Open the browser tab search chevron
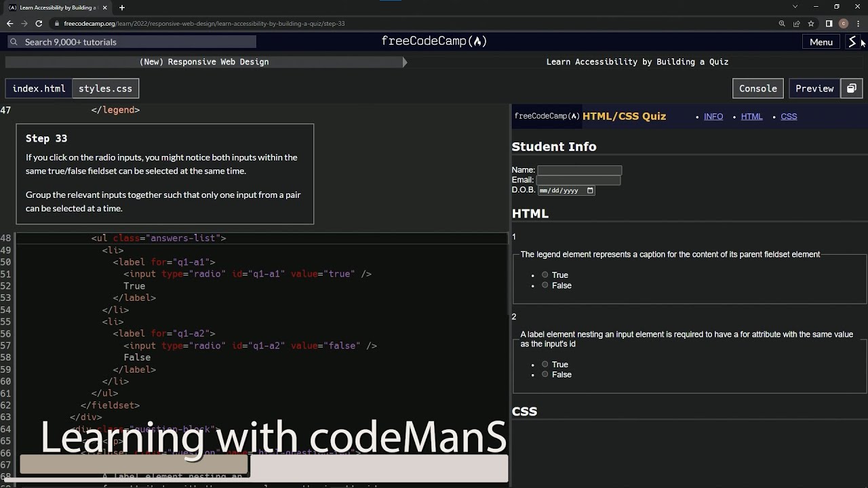The width and height of the screenshot is (868, 488). point(795,7)
